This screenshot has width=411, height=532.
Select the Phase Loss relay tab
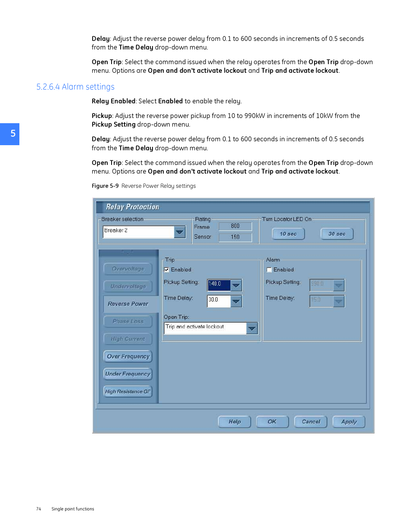128,321
